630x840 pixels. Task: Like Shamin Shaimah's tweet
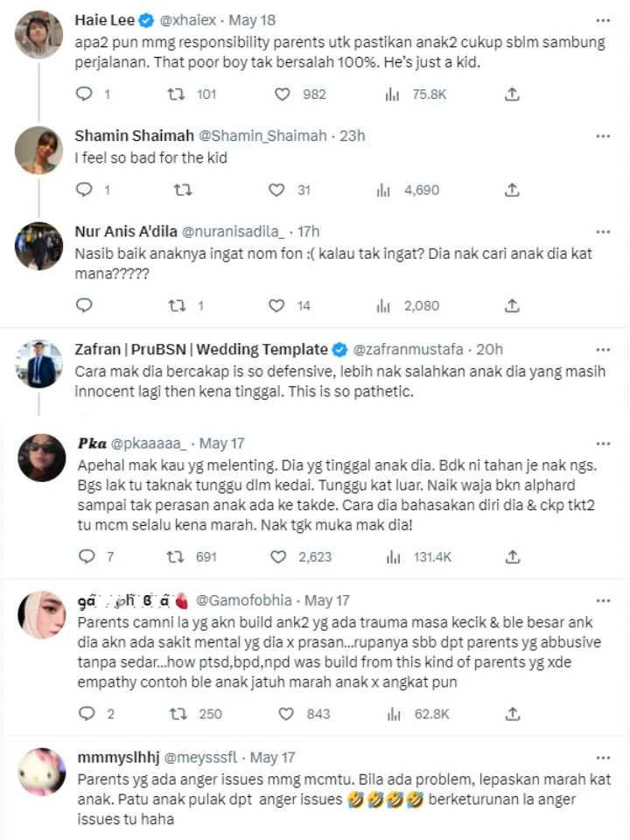[276, 189]
